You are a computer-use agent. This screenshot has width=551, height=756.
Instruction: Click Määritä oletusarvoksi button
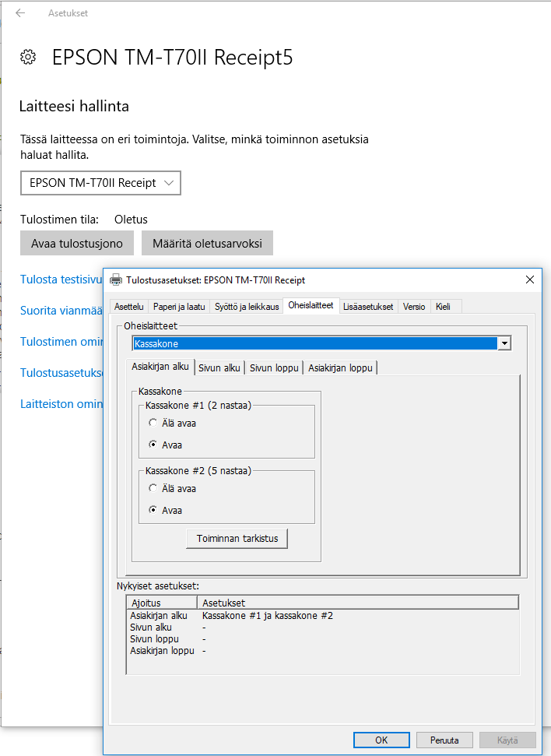tap(207, 243)
